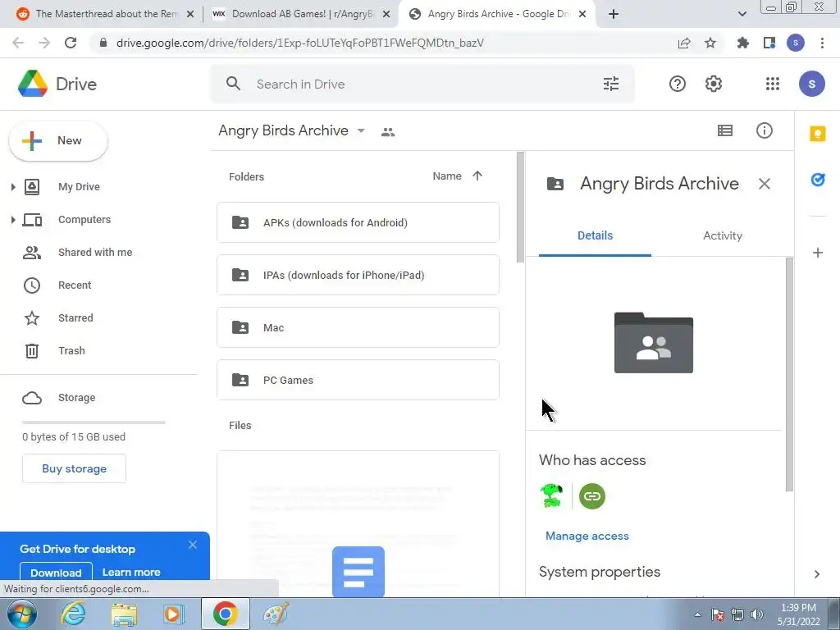Open the Help question mark icon
The height and width of the screenshot is (630, 840).
677,84
